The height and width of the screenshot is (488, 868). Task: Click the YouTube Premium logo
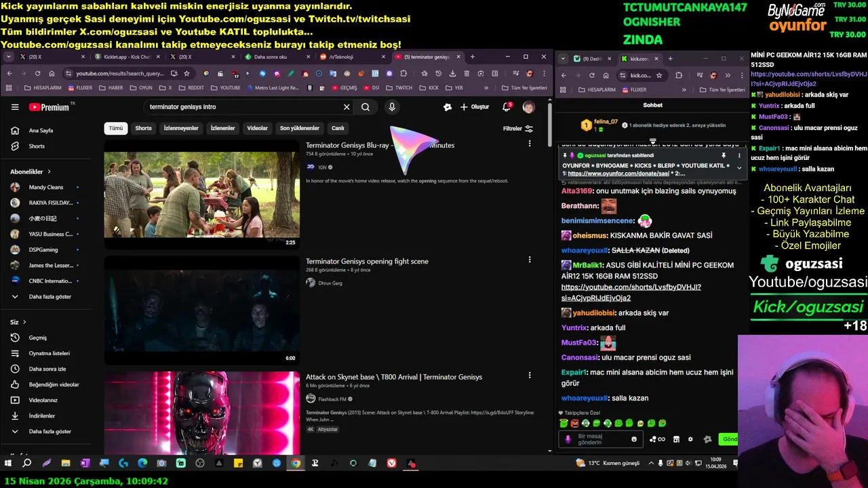pyautogui.click(x=50, y=107)
